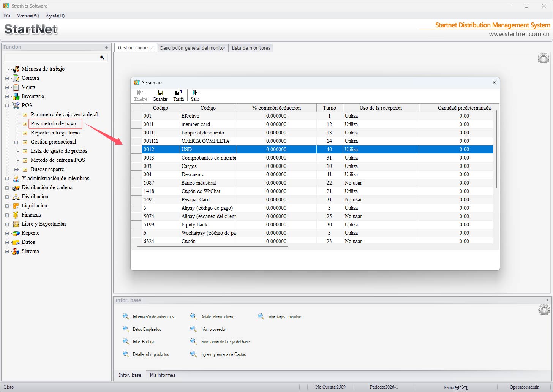Click the Tarifa toolbar icon
The height and width of the screenshot is (392, 553).
[x=179, y=93]
